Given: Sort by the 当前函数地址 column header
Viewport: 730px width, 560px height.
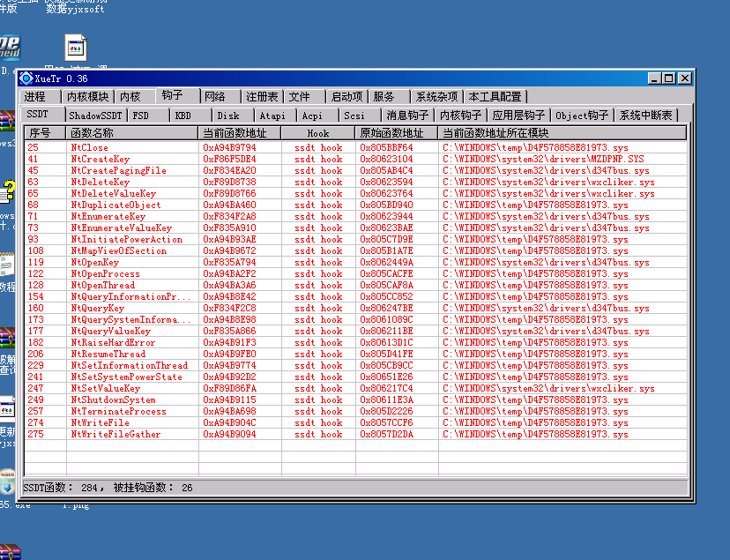Looking at the screenshot, I should 240,133.
